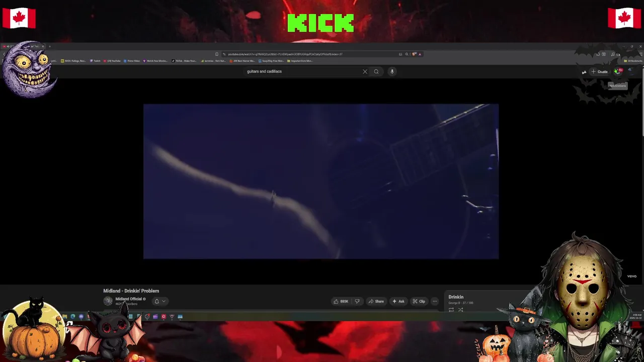Click the Ask button under the video
The height and width of the screenshot is (362, 644).
398,302
